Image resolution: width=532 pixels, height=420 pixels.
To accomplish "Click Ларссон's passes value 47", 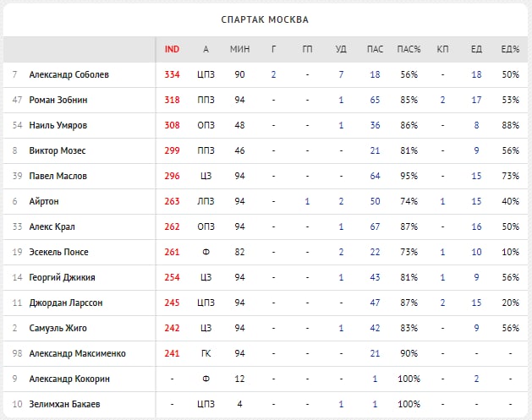I will pos(375,303).
